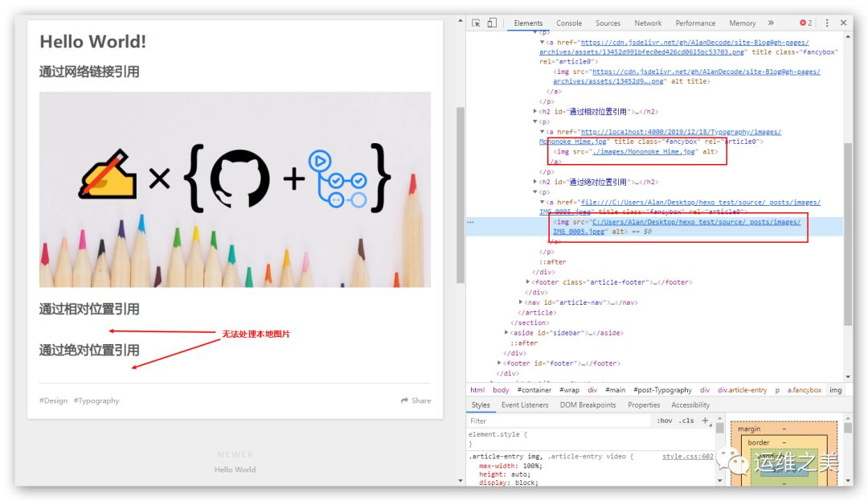Click the Elements panel vertical scrollbar thumb
The width and height of the screenshot is (868, 501).
848,234
